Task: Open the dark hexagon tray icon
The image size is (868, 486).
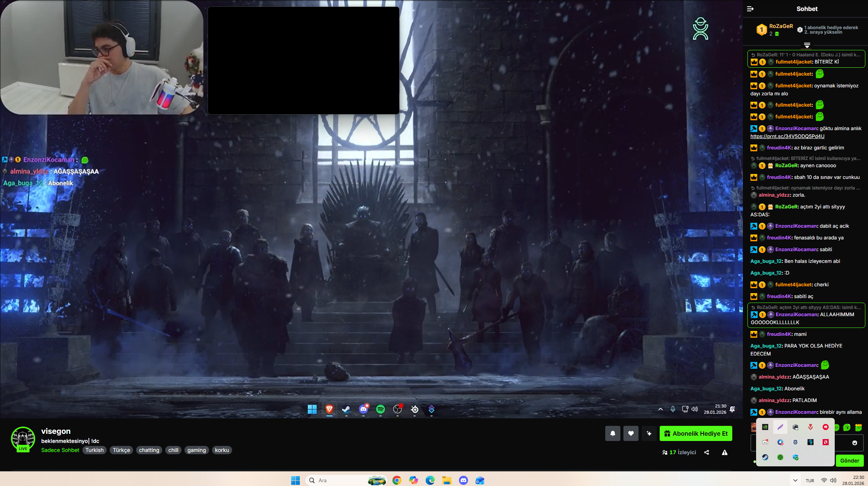Action: click(x=795, y=427)
